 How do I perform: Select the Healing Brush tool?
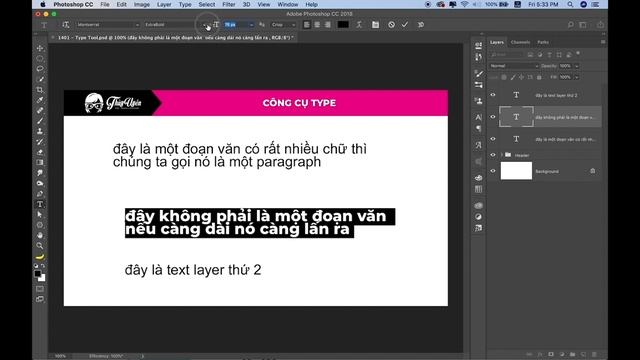[40, 111]
